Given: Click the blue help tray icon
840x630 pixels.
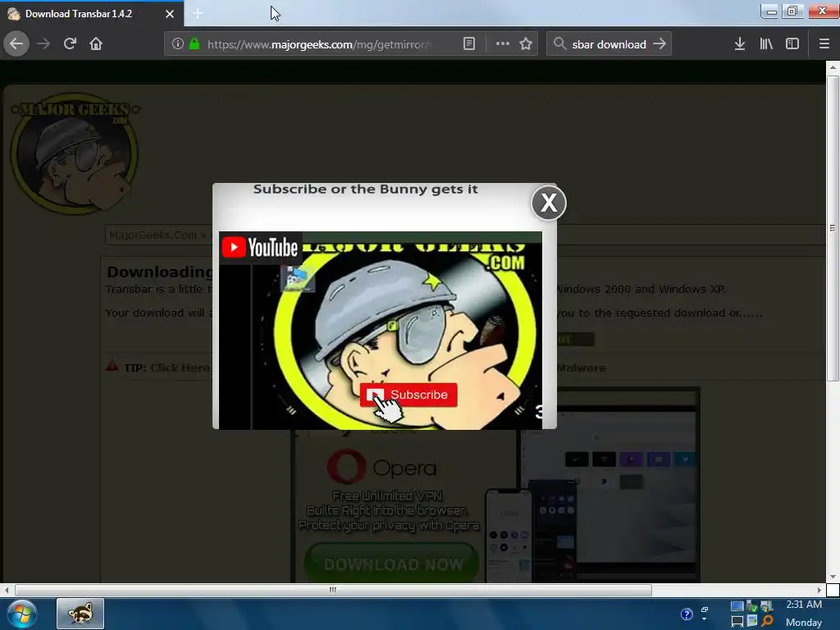Looking at the screenshot, I should pyautogui.click(x=687, y=614).
